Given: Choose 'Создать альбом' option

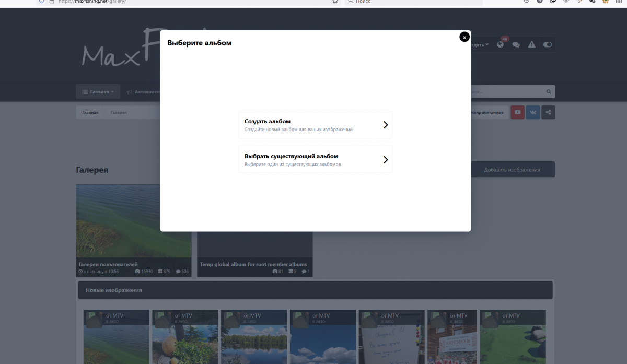Looking at the screenshot, I should click(315, 125).
